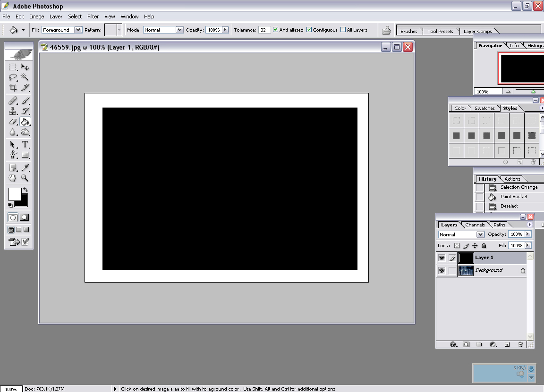Open the Fill source dropdown
544x392 pixels.
(78, 30)
